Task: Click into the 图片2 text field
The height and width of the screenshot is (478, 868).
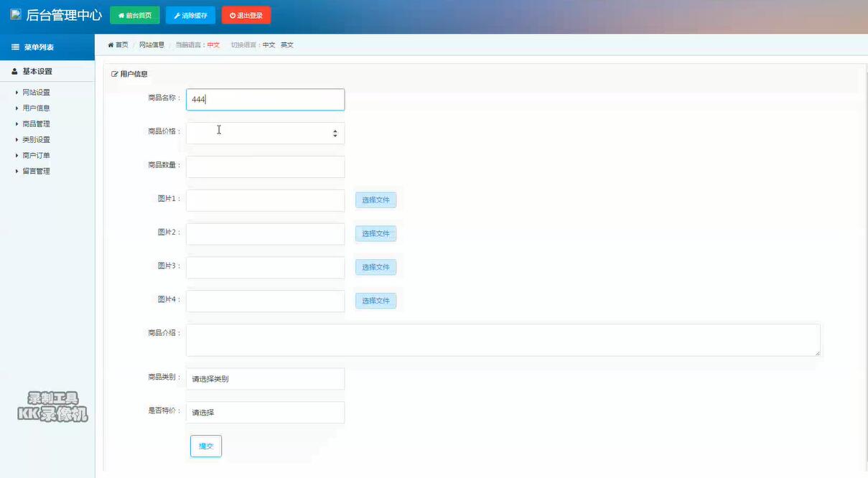Action: point(265,235)
